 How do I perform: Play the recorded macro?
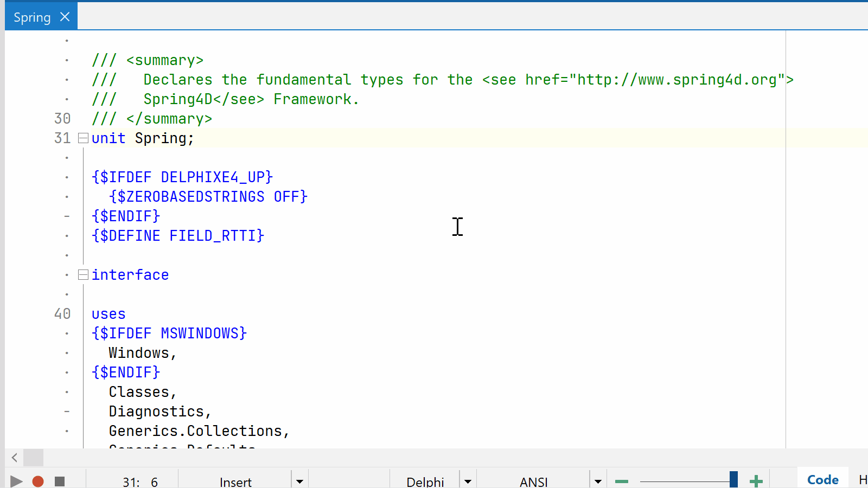tap(16, 481)
